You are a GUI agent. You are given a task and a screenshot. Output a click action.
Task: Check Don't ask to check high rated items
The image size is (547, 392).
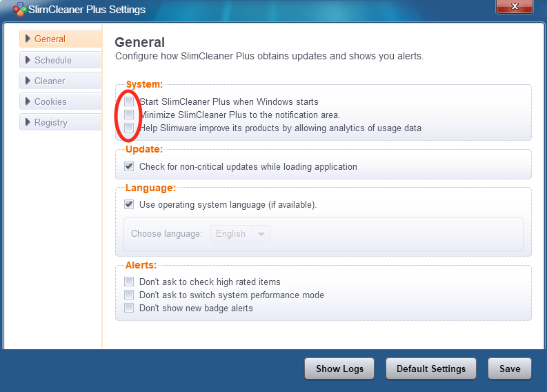129,282
